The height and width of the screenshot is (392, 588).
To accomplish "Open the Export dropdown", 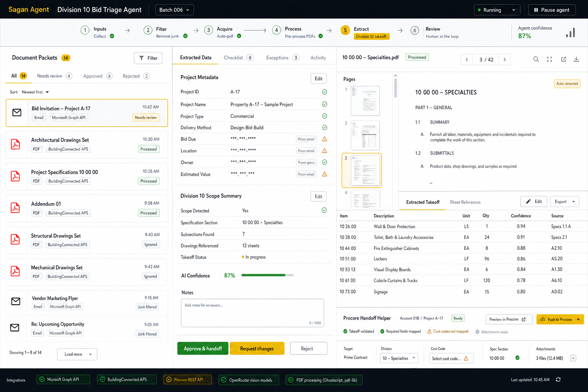I will pos(564,202).
